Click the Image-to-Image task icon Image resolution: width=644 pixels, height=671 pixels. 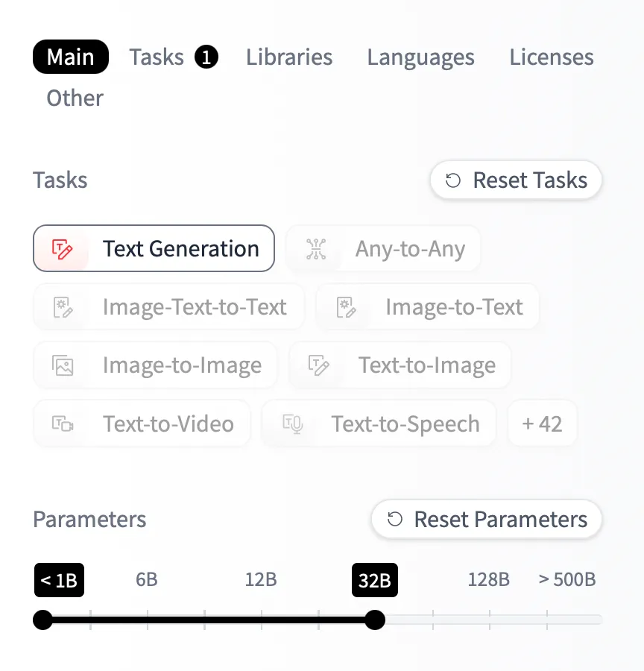(63, 365)
